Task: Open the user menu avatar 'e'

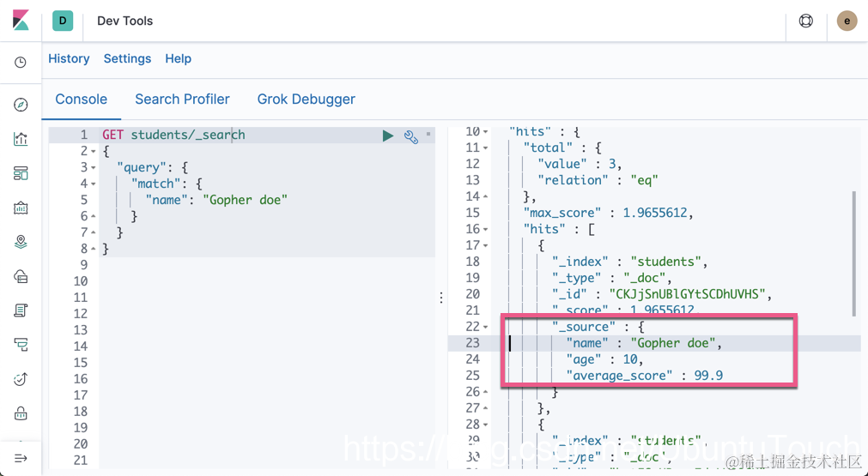Action: point(847,21)
